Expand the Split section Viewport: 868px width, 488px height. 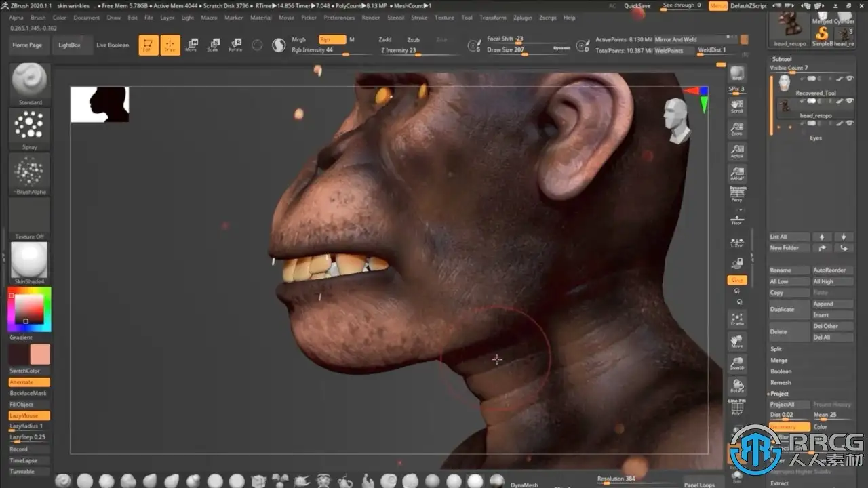[x=776, y=349]
